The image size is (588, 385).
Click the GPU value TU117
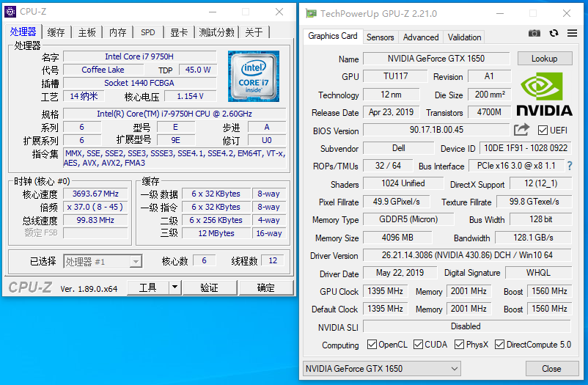(x=395, y=76)
